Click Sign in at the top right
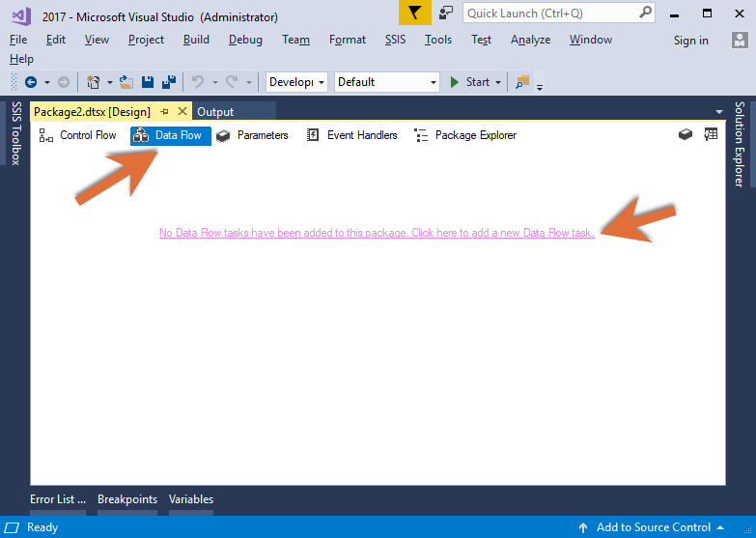This screenshot has height=538, width=756. 691,41
